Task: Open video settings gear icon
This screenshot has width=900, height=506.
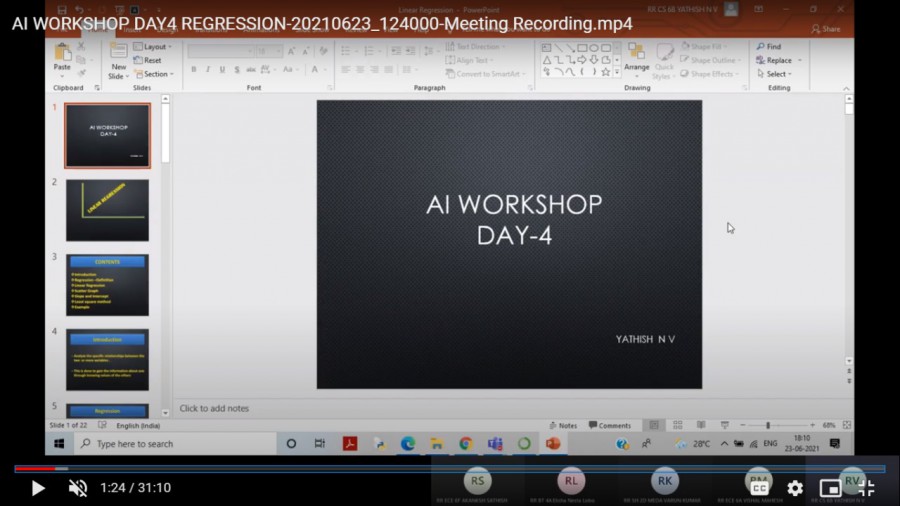Action: click(x=795, y=488)
